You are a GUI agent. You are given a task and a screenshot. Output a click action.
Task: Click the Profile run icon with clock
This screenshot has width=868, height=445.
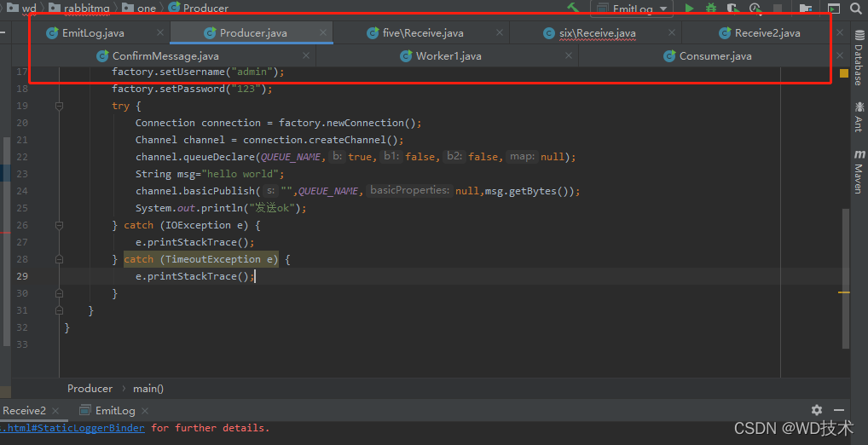pos(755,8)
